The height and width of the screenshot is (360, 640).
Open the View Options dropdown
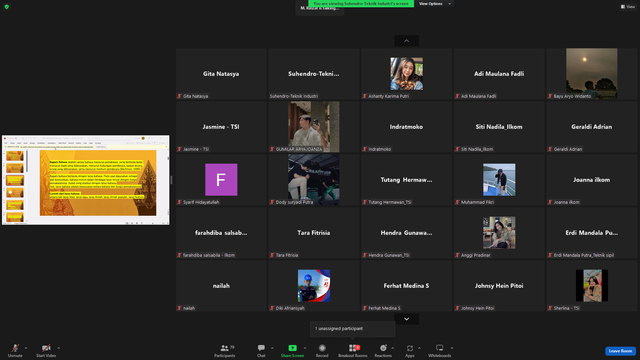(x=435, y=4)
